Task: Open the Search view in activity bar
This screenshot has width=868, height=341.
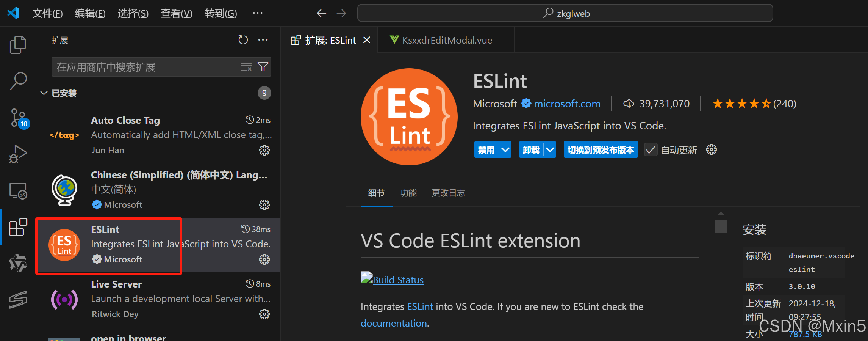Action: coord(18,81)
